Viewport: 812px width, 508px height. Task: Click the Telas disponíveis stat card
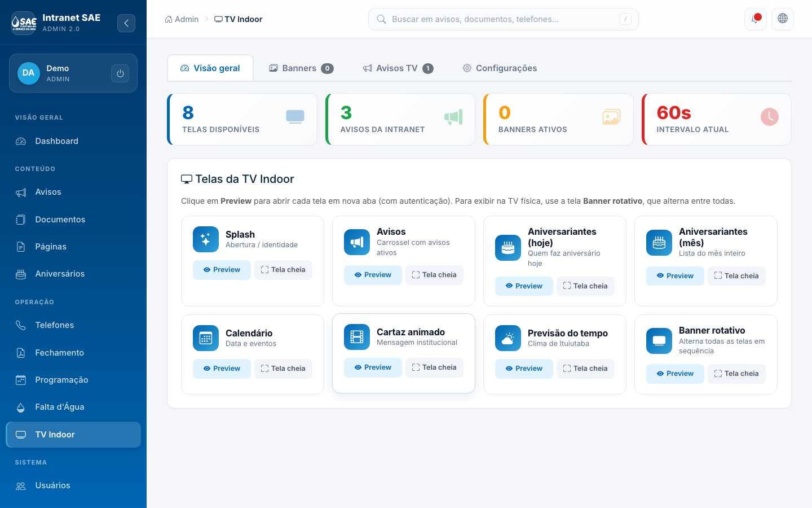(242, 120)
